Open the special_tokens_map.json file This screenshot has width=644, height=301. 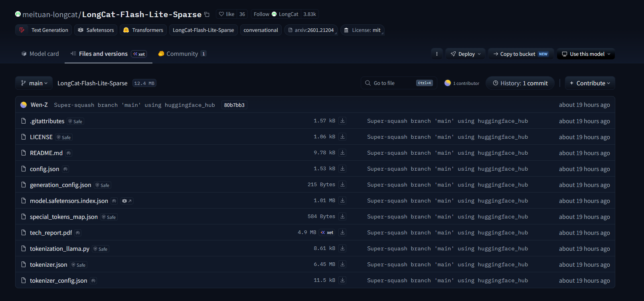(64, 217)
